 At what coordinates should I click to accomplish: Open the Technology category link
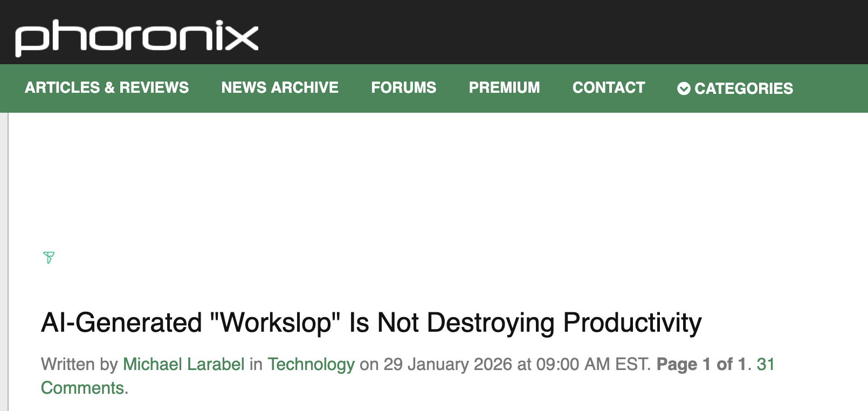point(311,365)
